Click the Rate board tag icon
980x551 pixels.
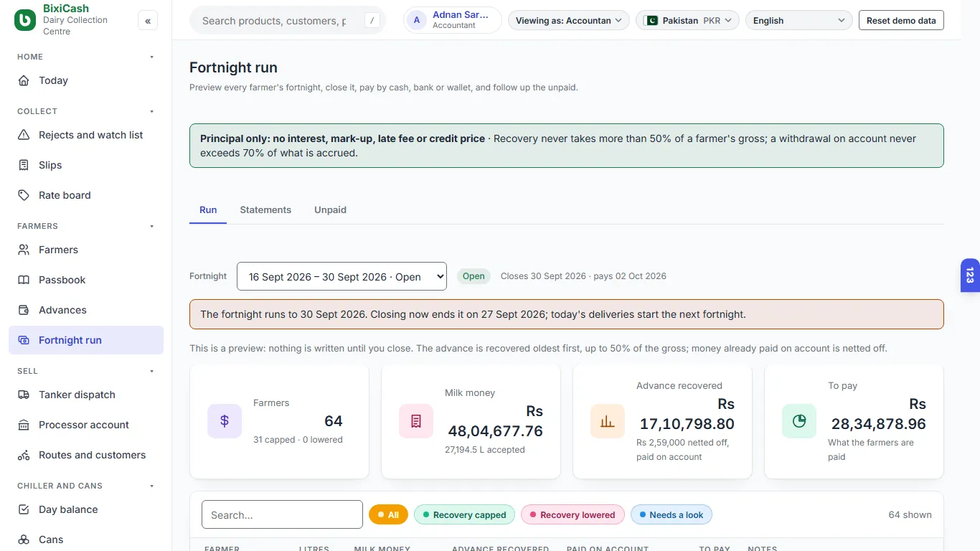24,195
